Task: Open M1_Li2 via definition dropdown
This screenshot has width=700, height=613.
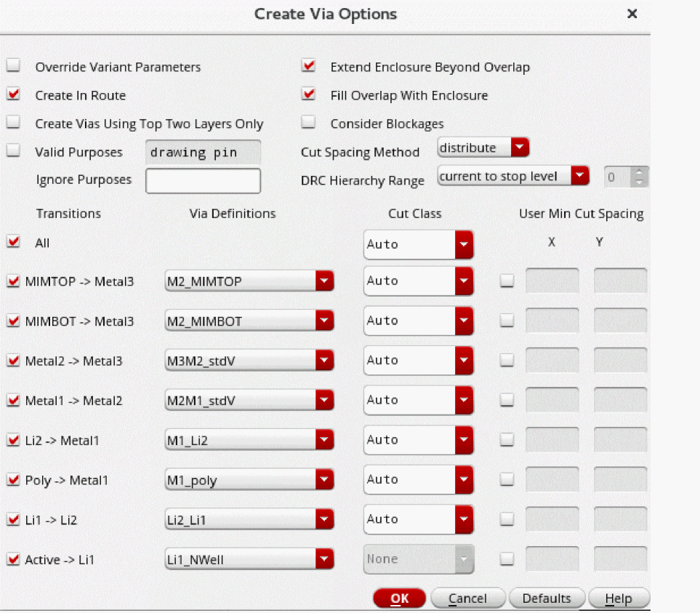Action: coord(249,440)
